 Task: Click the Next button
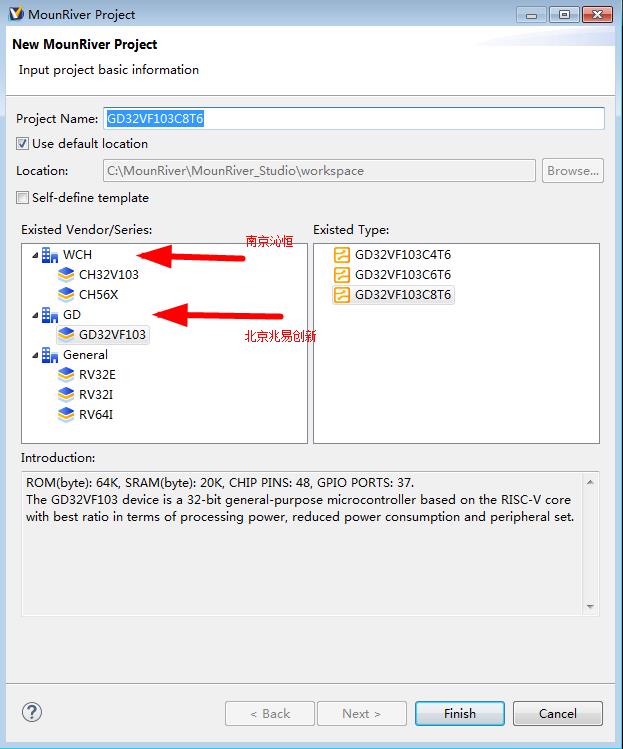(362, 714)
